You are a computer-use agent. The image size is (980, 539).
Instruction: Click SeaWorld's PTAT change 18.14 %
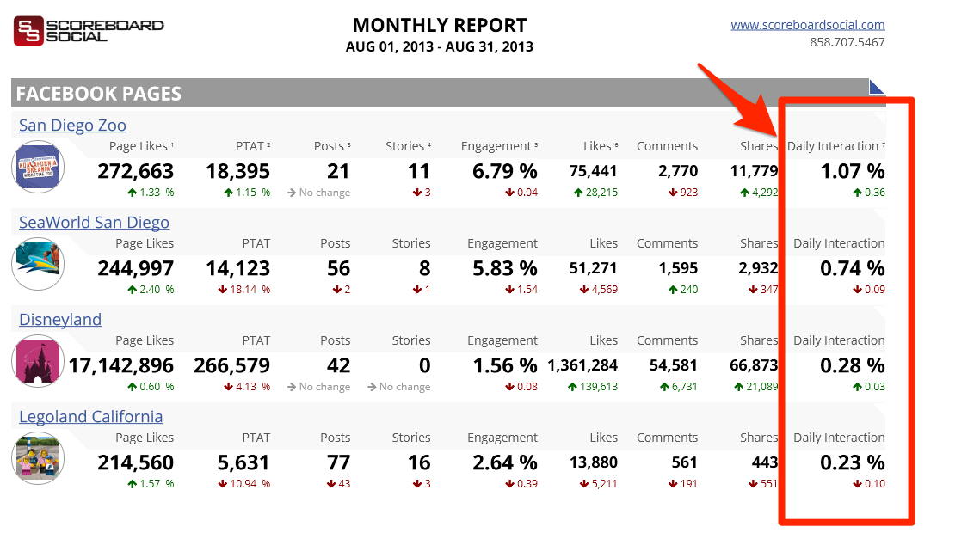coord(243,290)
